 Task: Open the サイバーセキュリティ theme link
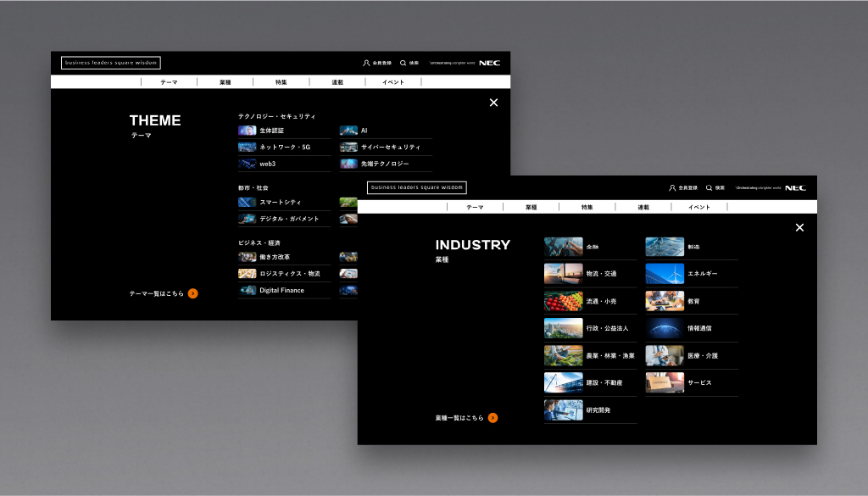click(391, 147)
